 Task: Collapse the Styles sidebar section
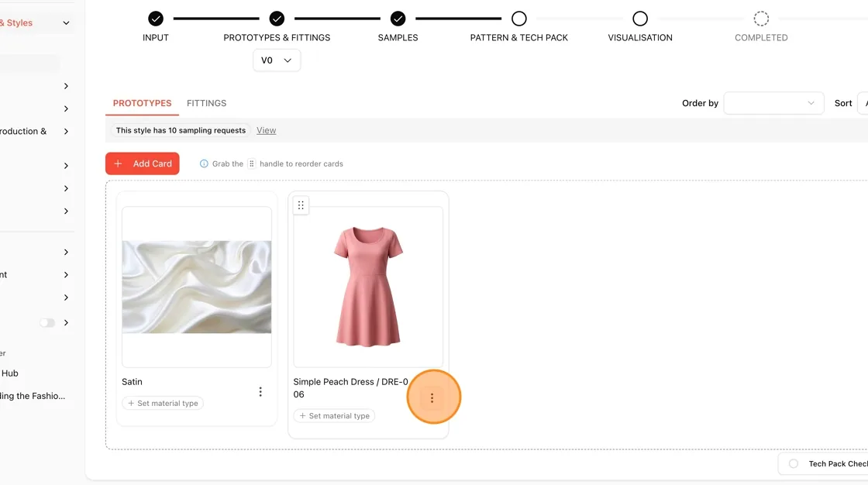[x=66, y=23]
